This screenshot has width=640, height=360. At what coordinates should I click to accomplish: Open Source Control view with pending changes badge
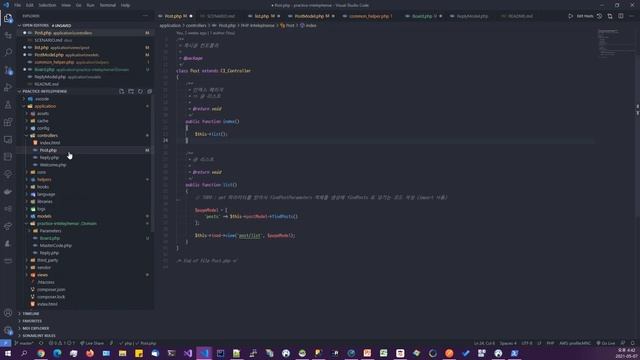(8, 70)
